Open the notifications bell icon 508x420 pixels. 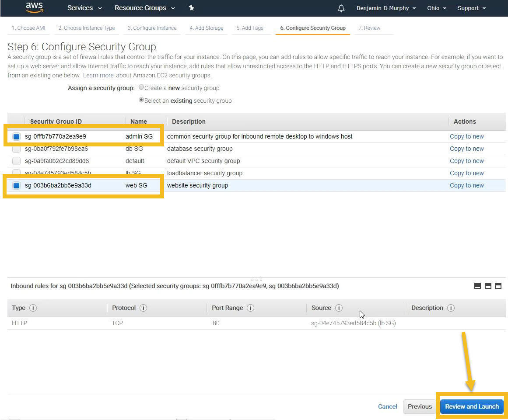[x=341, y=8]
